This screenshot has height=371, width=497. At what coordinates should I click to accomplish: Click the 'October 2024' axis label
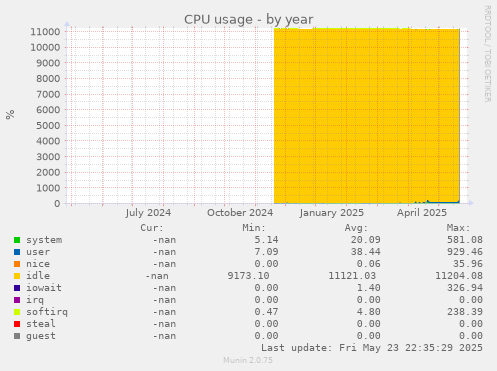pyautogui.click(x=240, y=213)
